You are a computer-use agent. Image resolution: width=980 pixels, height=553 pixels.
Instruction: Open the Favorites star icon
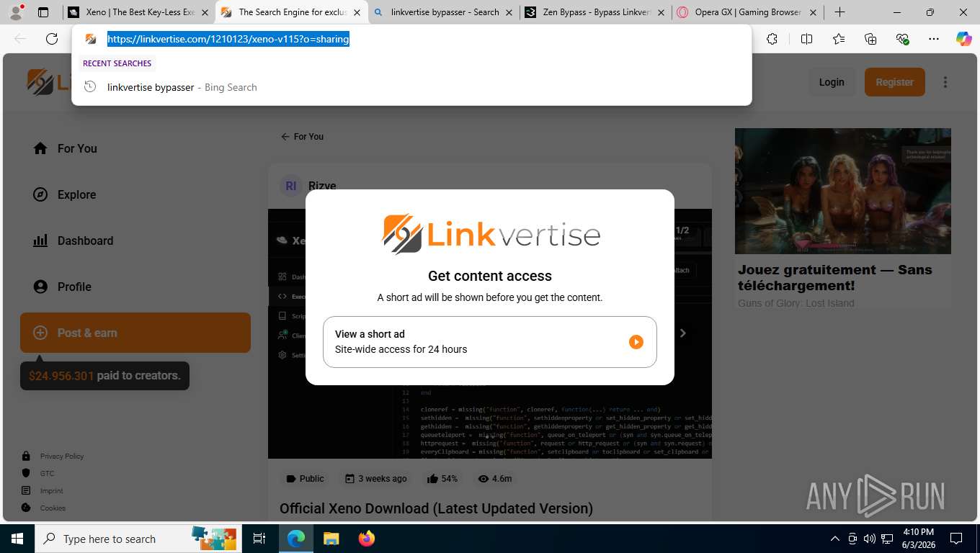(839, 39)
